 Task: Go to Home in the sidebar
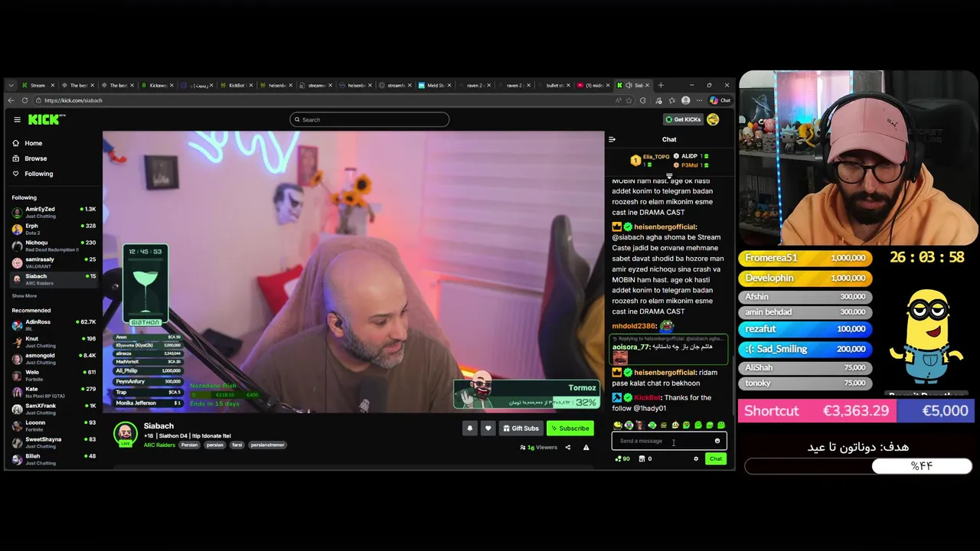[33, 143]
